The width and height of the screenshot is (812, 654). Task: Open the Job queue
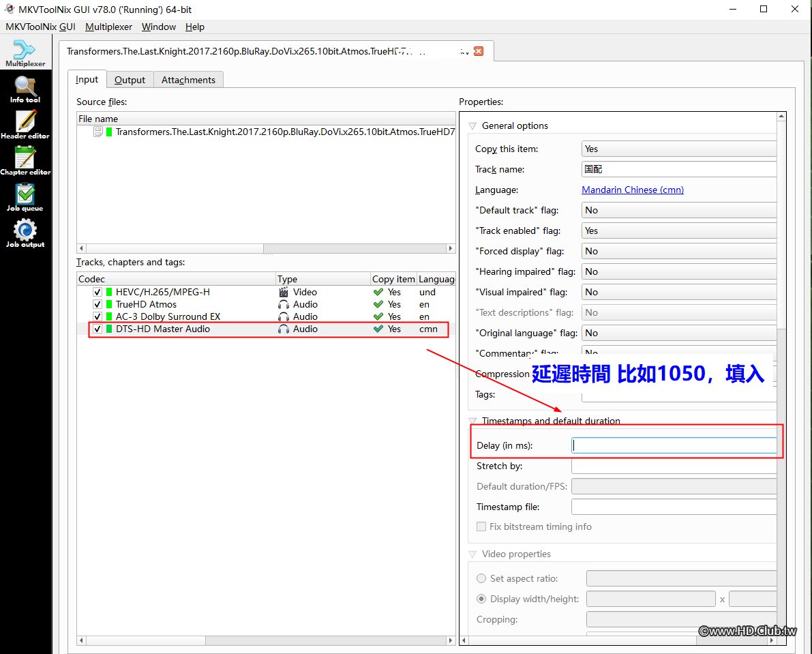25,197
